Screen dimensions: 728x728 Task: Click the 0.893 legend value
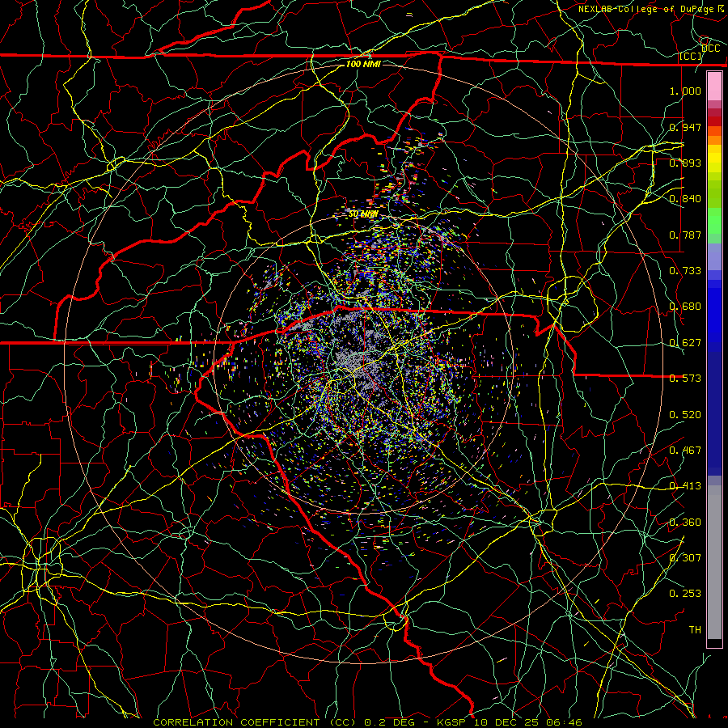point(685,163)
